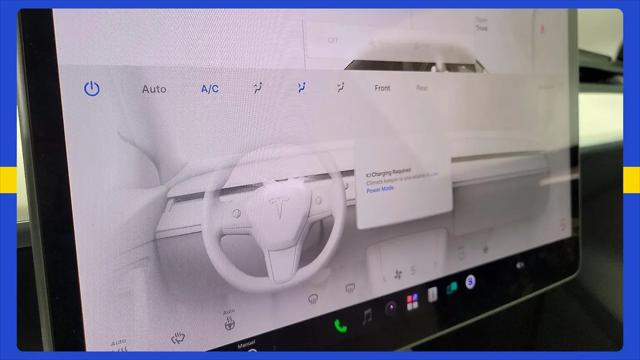Select windshield airflow direction icon

point(258,88)
